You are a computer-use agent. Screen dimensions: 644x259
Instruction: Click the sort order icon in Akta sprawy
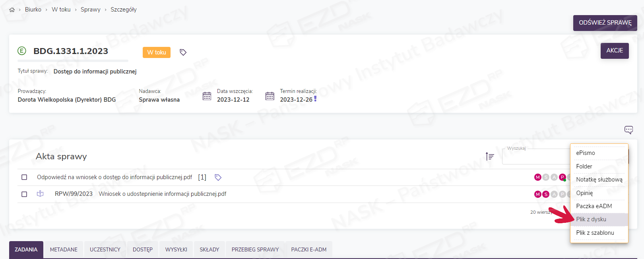[x=490, y=157]
